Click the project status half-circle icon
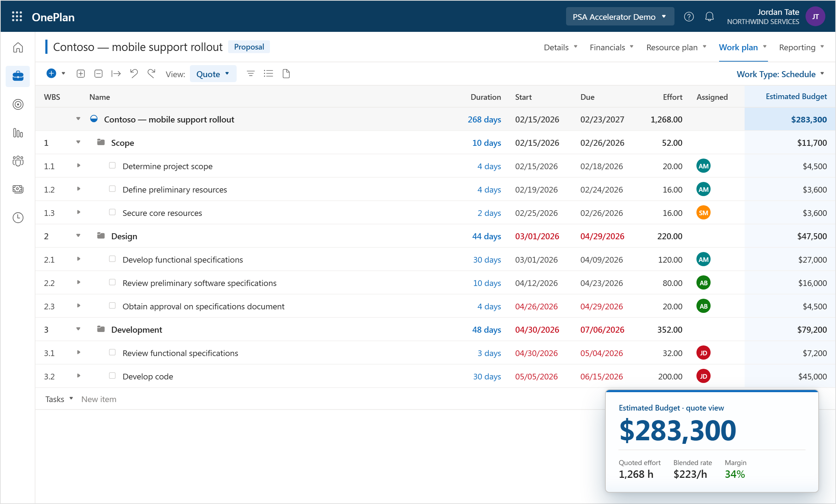Screen dimensions: 836x504 (94, 119)
